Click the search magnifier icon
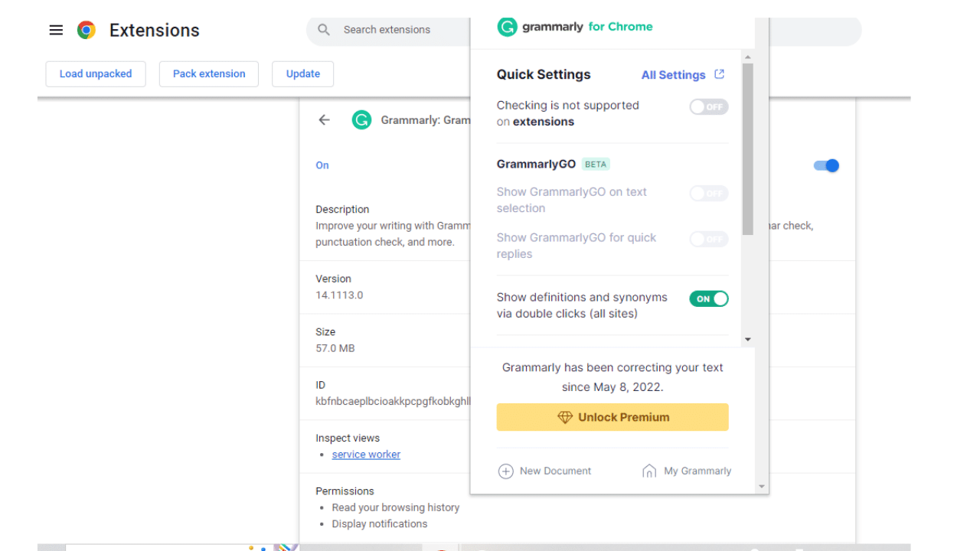 [x=324, y=30]
